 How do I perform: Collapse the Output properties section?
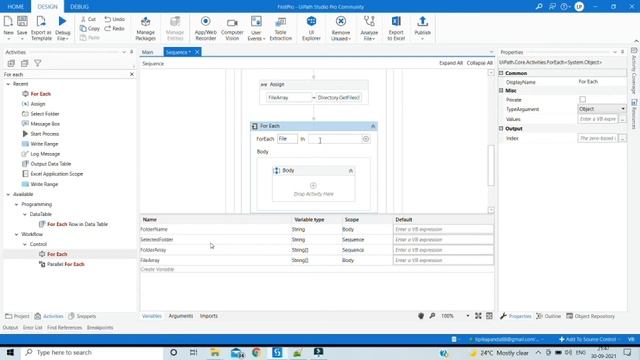(x=501, y=129)
